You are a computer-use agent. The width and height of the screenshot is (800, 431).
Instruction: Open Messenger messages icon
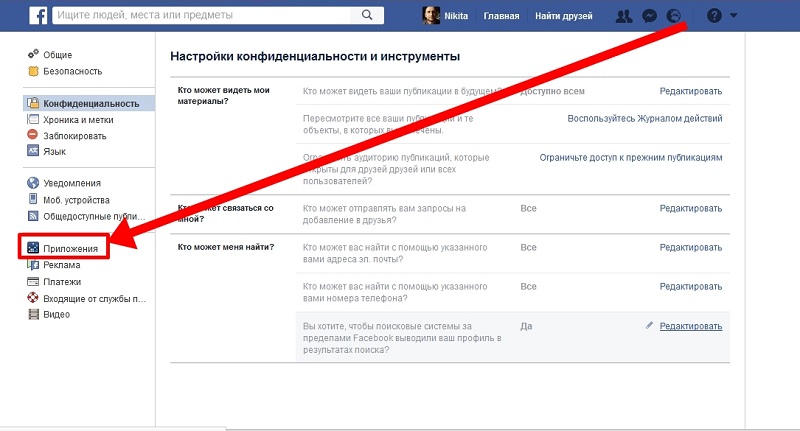click(x=649, y=16)
